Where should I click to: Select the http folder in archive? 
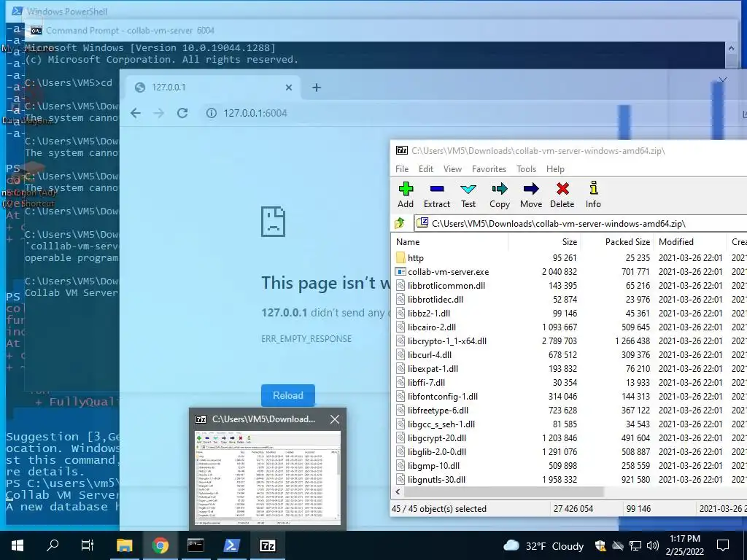pos(415,258)
